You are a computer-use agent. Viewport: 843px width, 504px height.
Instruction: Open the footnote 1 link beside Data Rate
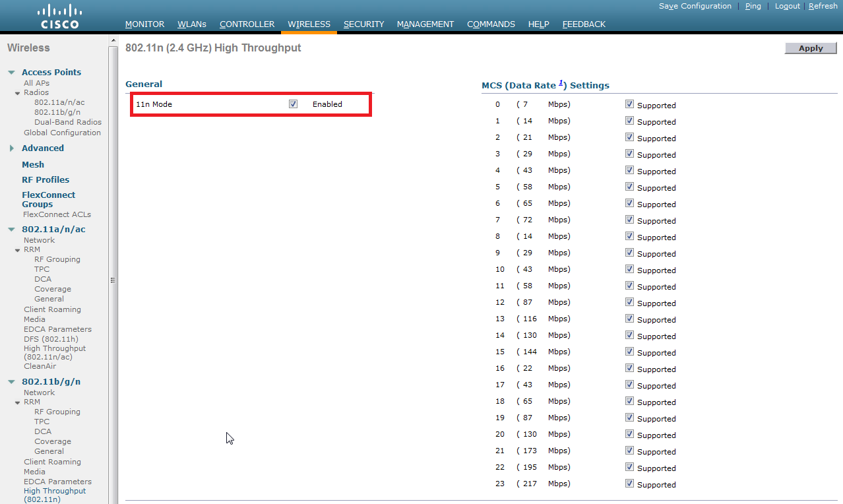tap(561, 83)
